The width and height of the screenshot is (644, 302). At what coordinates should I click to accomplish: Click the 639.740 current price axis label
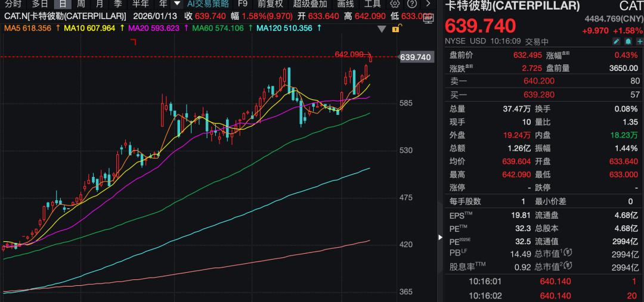416,57
